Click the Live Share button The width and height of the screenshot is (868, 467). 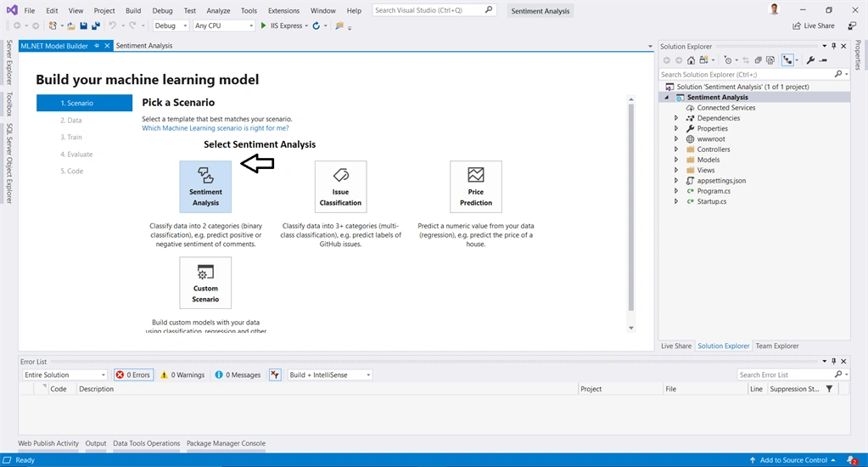pos(813,25)
